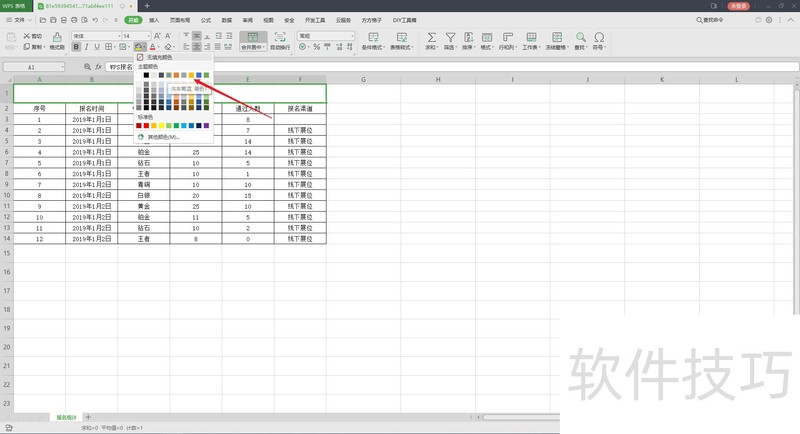Toggle bold formatting button
The width and height of the screenshot is (800, 434).
tap(76, 47)
